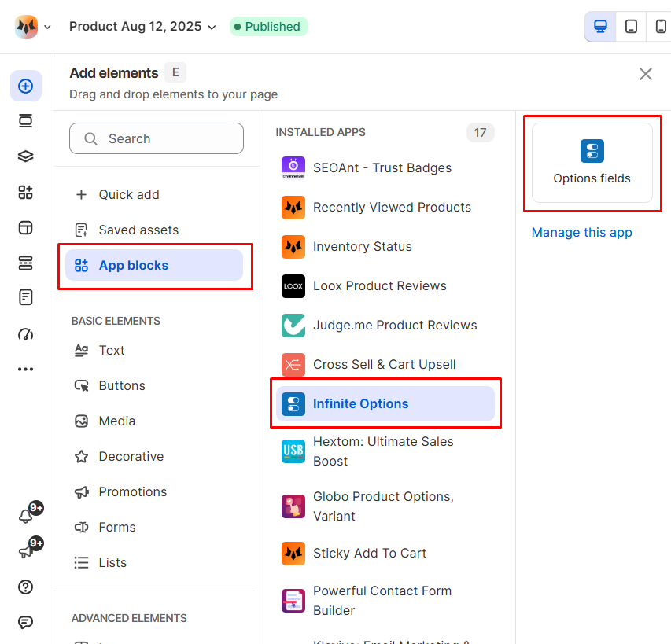This screenshot has height=644, width=671.
Task: Expand the Product Aug 12, 2025 dropdown
Action: click(142, 27)
